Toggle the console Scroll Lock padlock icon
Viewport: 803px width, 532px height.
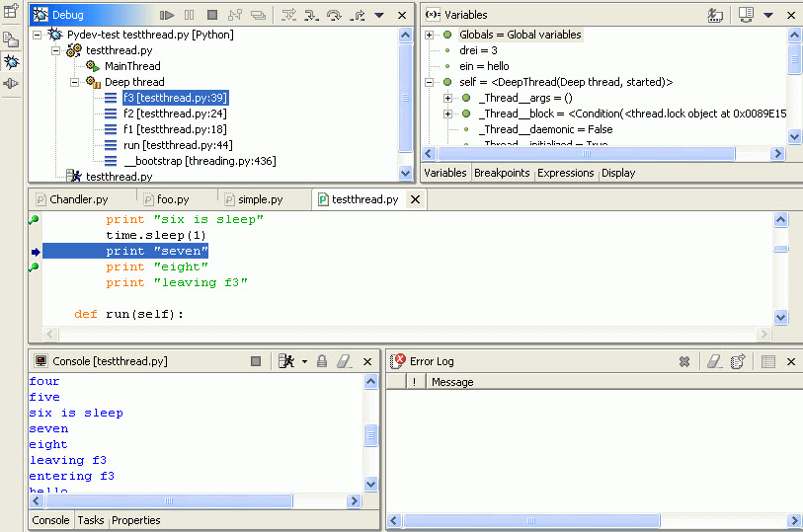click(322, 362)
